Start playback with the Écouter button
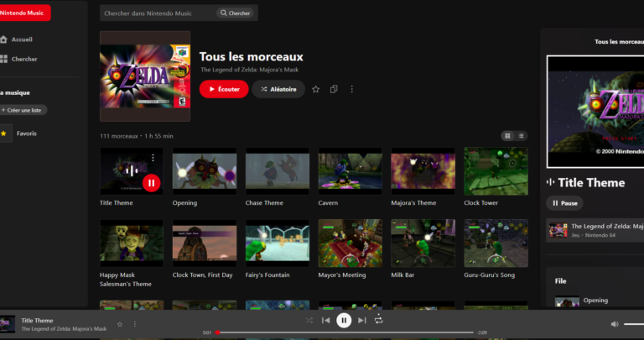This screenshot has width=644, height=340. click(224, 89)
